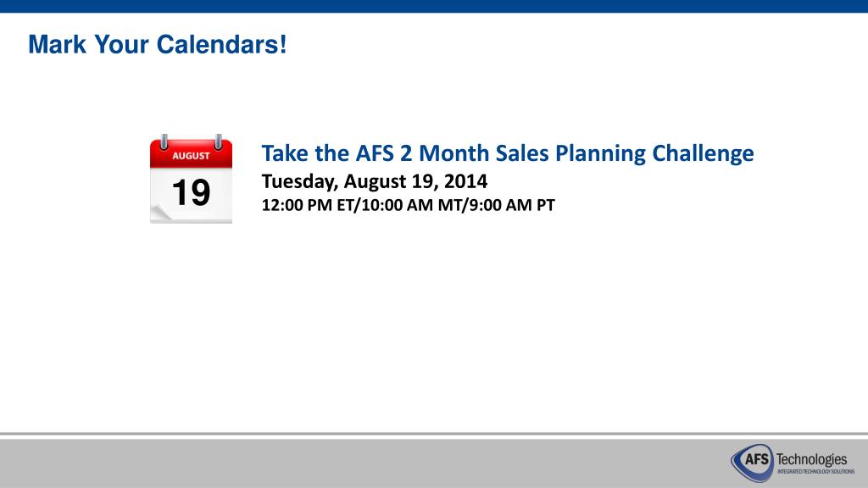Viewport: 868px width, 488px height.
Task: Click the AFS oval logo emblem
Action: tap(752, 462)
